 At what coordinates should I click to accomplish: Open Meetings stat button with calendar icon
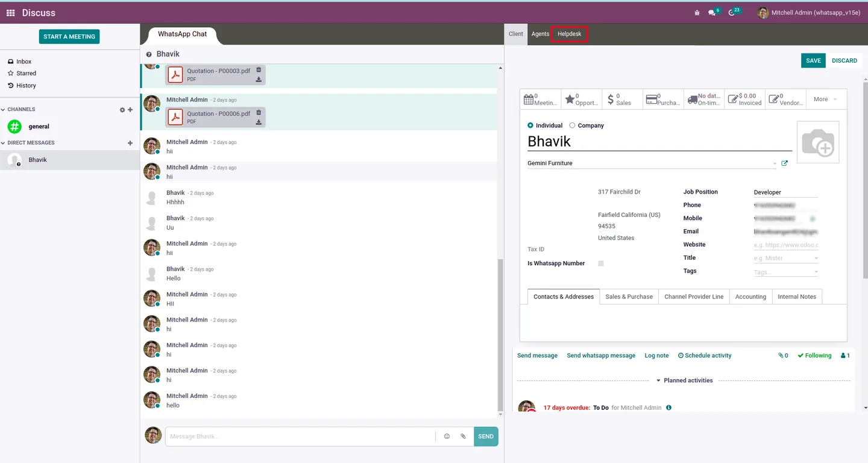(541, 99)
